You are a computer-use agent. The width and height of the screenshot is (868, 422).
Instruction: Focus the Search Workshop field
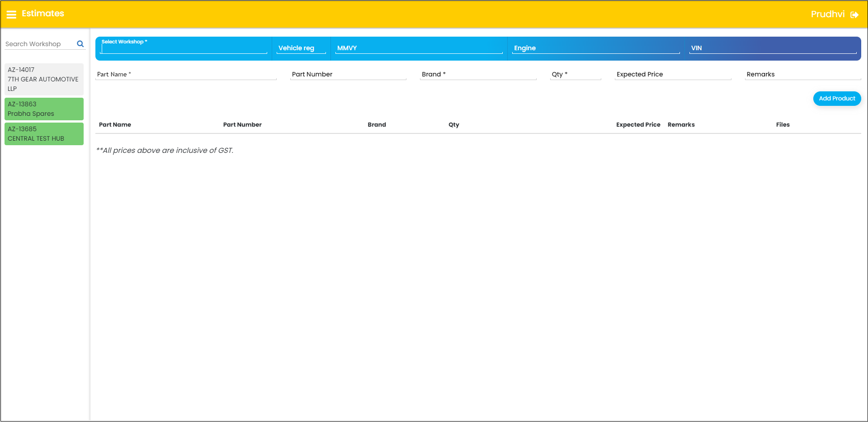[40, 44]
